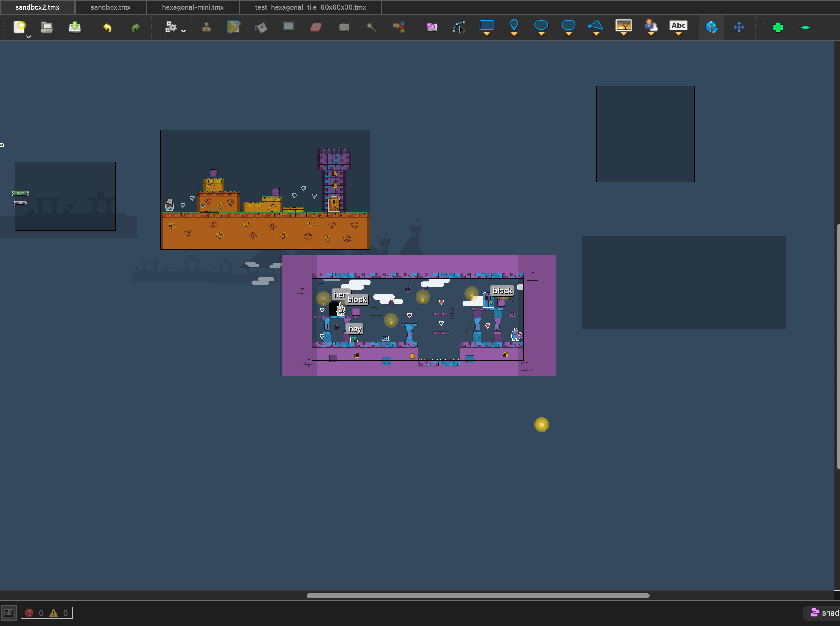Select the Insert Text Abc tool

(x=678, y=28)
